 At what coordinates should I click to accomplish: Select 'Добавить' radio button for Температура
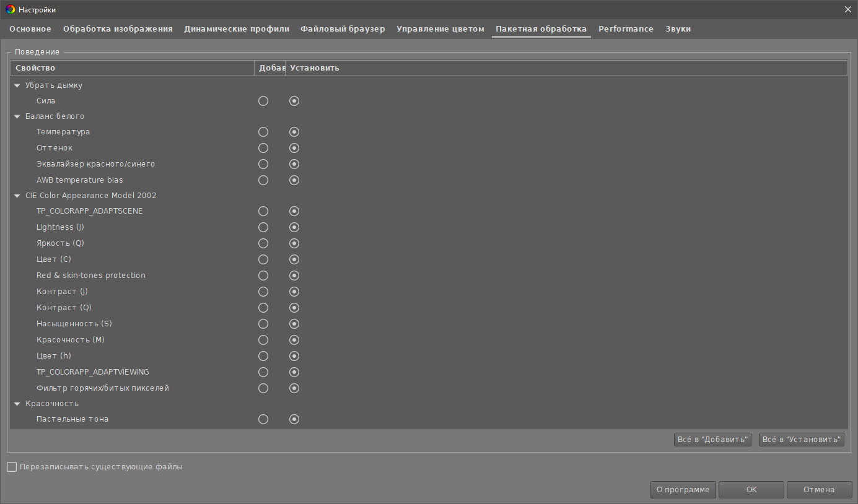tap(263, 131)
